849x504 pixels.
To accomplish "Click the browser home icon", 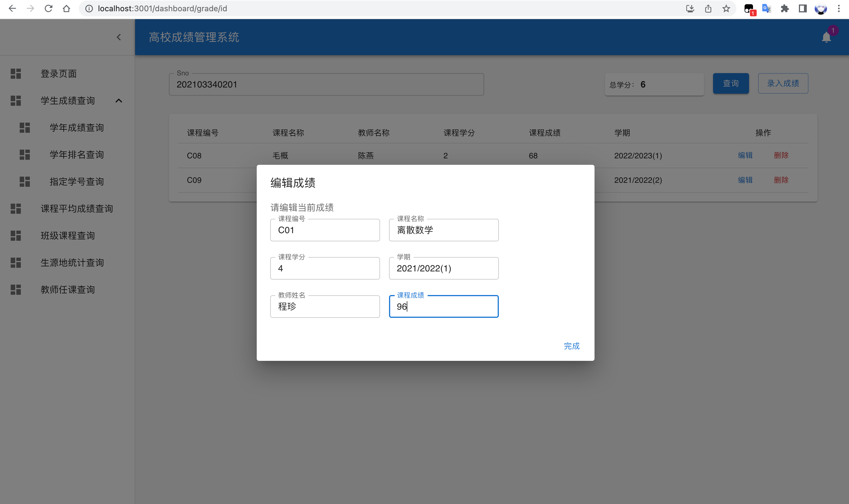I will (66, 8).
